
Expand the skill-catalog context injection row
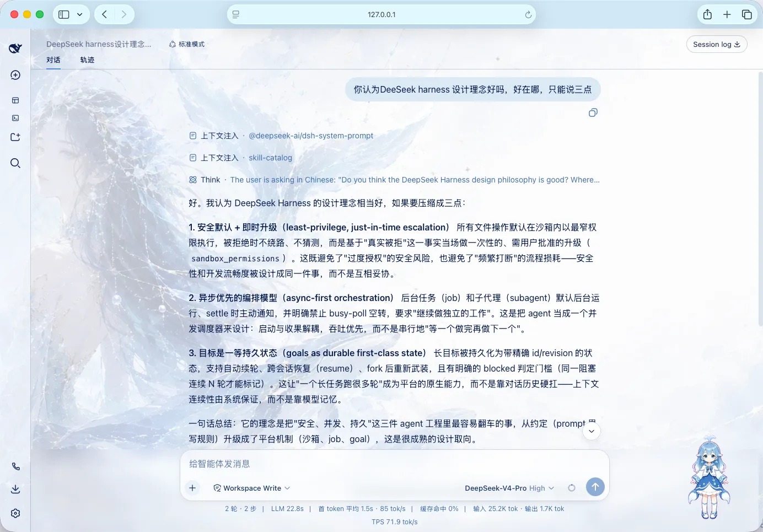[240, 158]
